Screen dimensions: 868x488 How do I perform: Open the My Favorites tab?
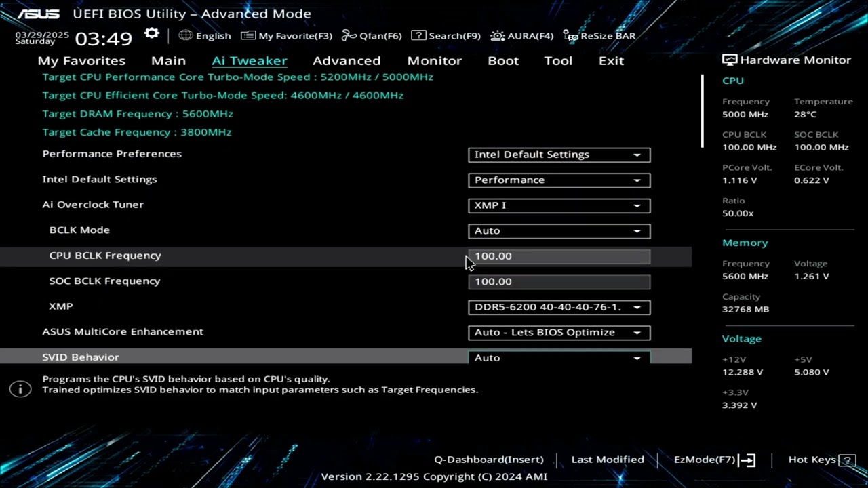pyautogui.click(x=81, y=61)
